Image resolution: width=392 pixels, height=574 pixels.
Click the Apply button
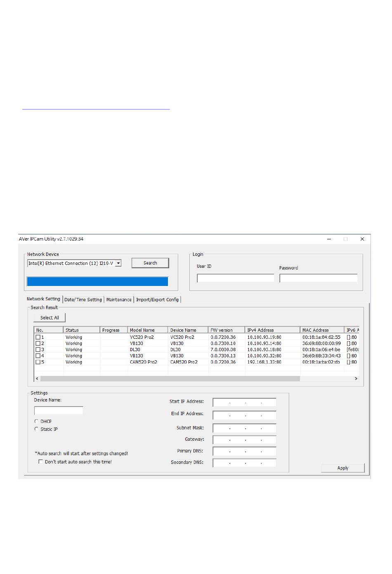(x=343, y=468)
